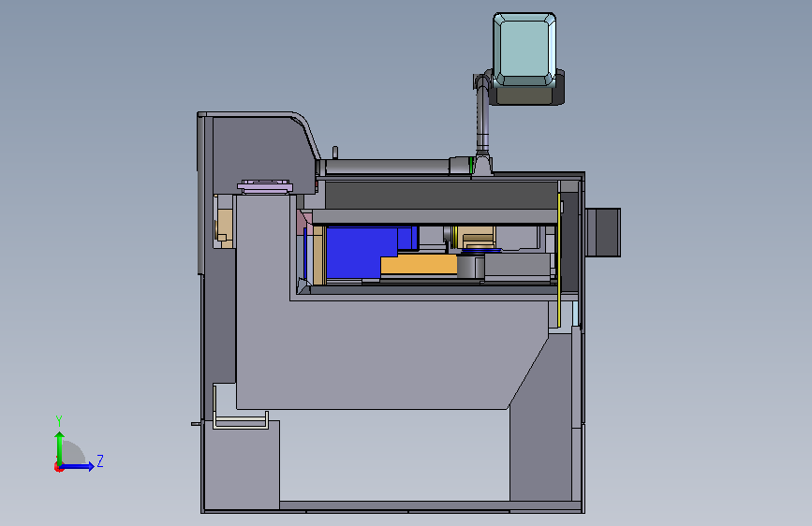Click the red X axis origin dot of the triad
This screenshot has height=526, width=812.
[57, 467]
